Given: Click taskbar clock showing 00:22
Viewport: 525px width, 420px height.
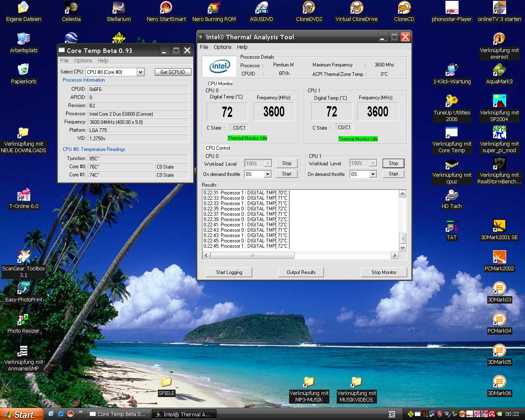Looking at the screenshot, I should coord(512,414).
